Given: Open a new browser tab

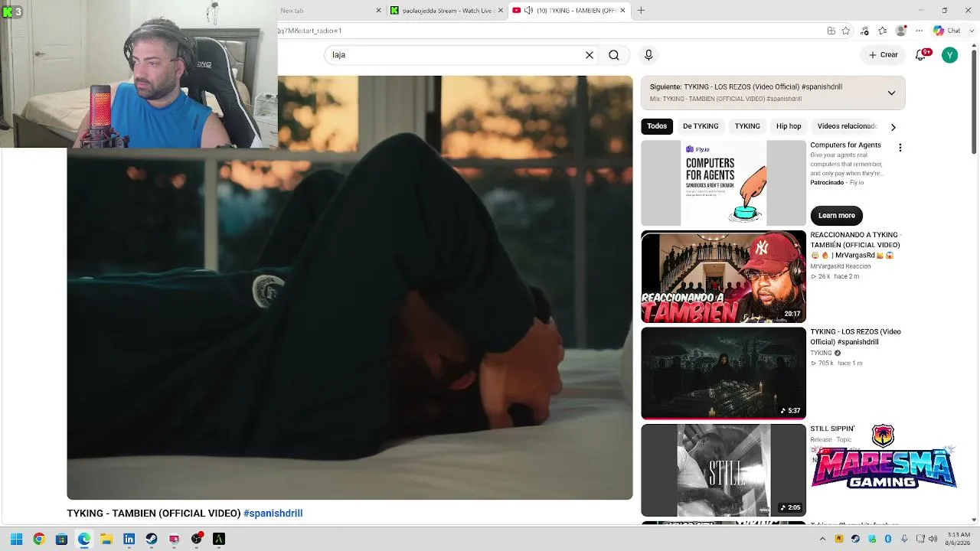Looking at the screenshot, I should click(641, 11).
